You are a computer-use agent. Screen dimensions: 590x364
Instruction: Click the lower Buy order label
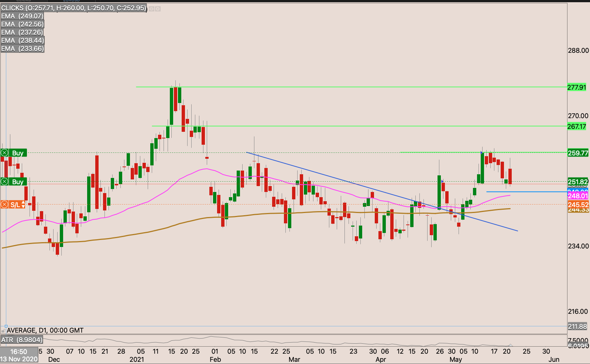[18, 182]
